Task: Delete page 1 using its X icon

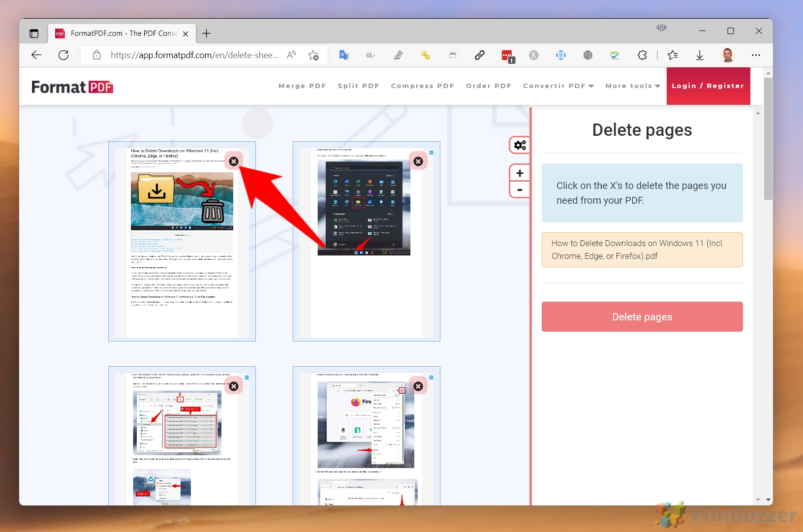Action: [x=234, y=161]
